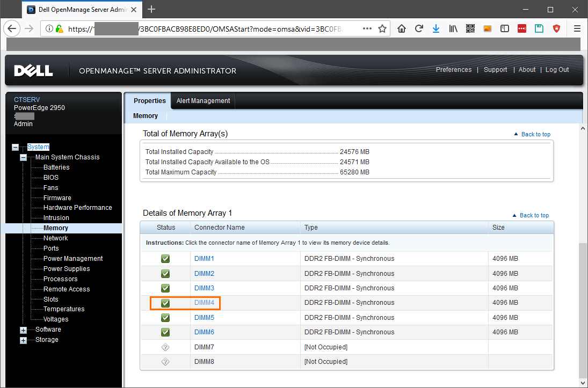Click the QR code extension icon
The image size is (588, 388).
pyautogui.click(x=470, y=29)
